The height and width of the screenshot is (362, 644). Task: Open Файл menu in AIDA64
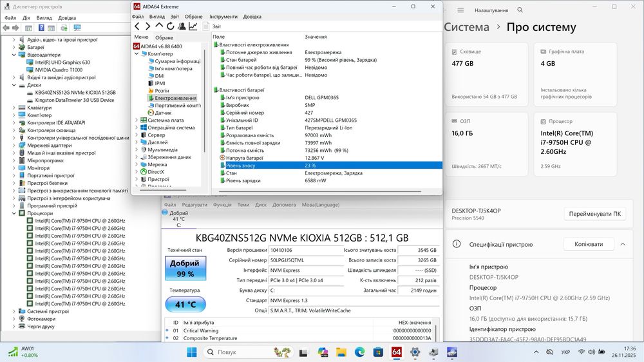(x=138, y=17)
